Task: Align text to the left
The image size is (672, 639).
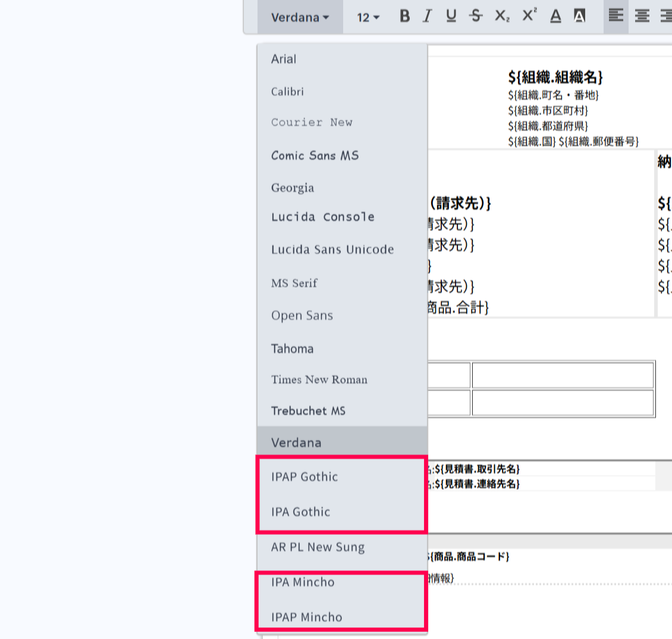Action: (x=616, y=16)
